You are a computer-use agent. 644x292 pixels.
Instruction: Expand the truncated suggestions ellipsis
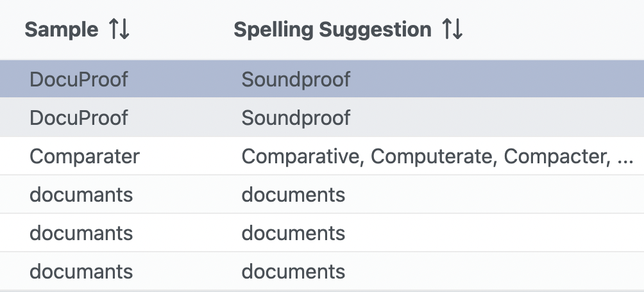[625, 158]
